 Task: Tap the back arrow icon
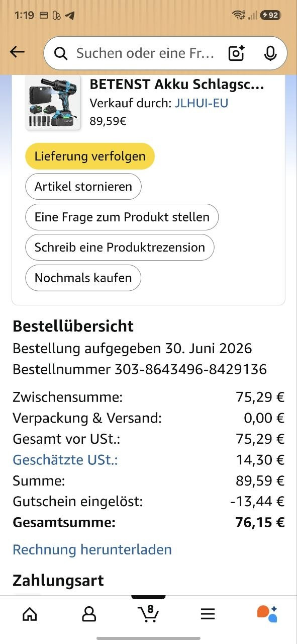pos(17,52)
